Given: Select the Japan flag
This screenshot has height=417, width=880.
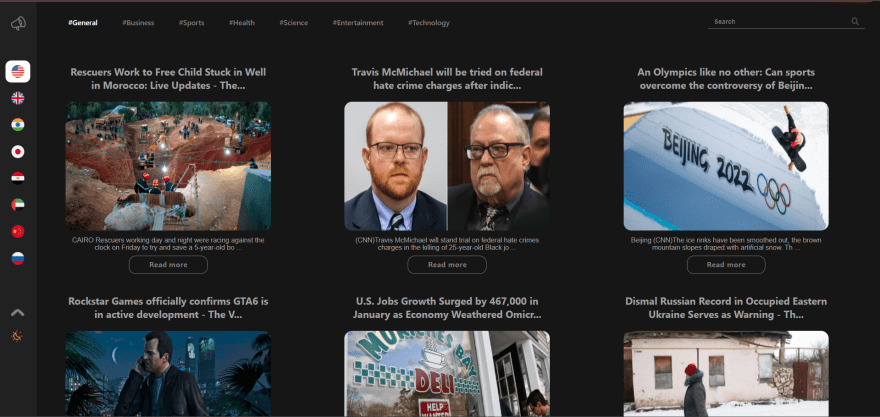Looking at the screenshot, I should 18,152.
